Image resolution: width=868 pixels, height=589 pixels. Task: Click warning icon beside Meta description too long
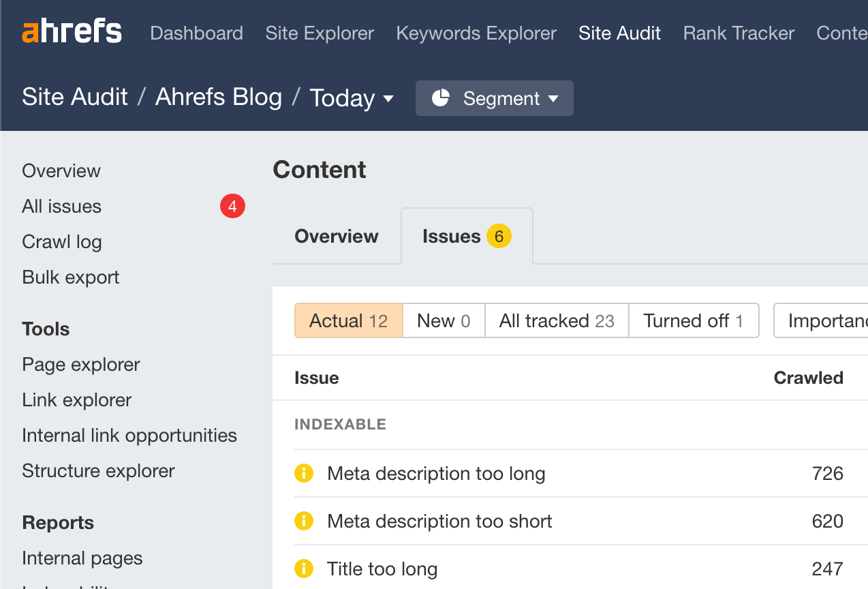tap(304, 473)
